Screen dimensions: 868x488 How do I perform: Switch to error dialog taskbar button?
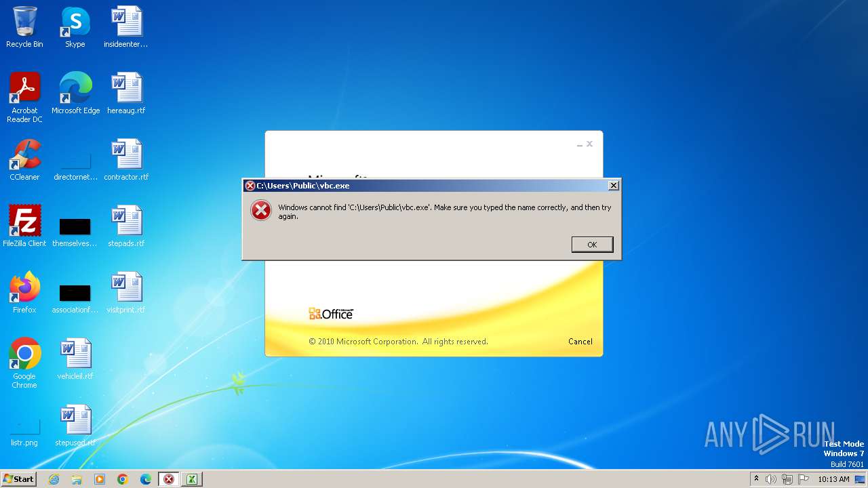coord(169,479)
